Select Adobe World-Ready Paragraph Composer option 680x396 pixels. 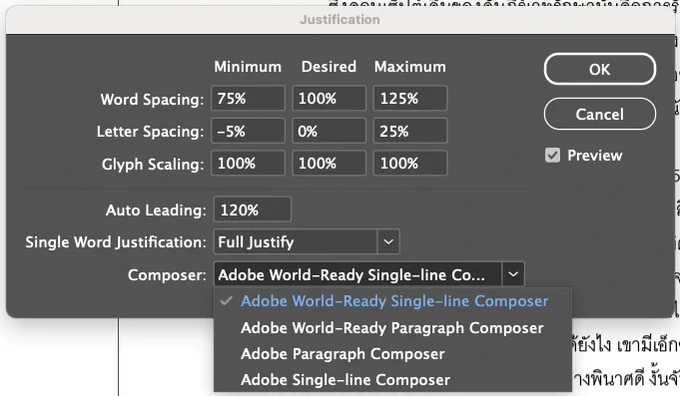tap(393, 328)
